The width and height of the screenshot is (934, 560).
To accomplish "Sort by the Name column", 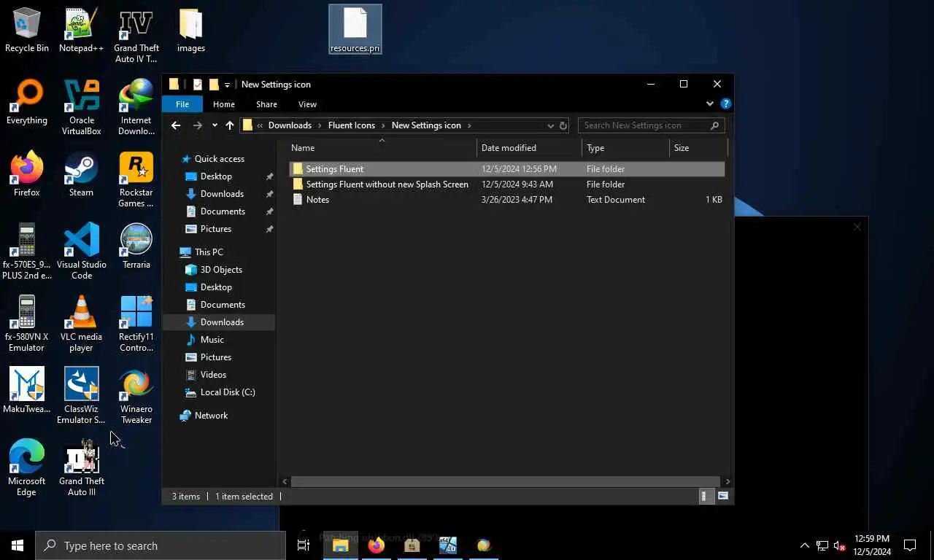I will (x=381, y=148).
